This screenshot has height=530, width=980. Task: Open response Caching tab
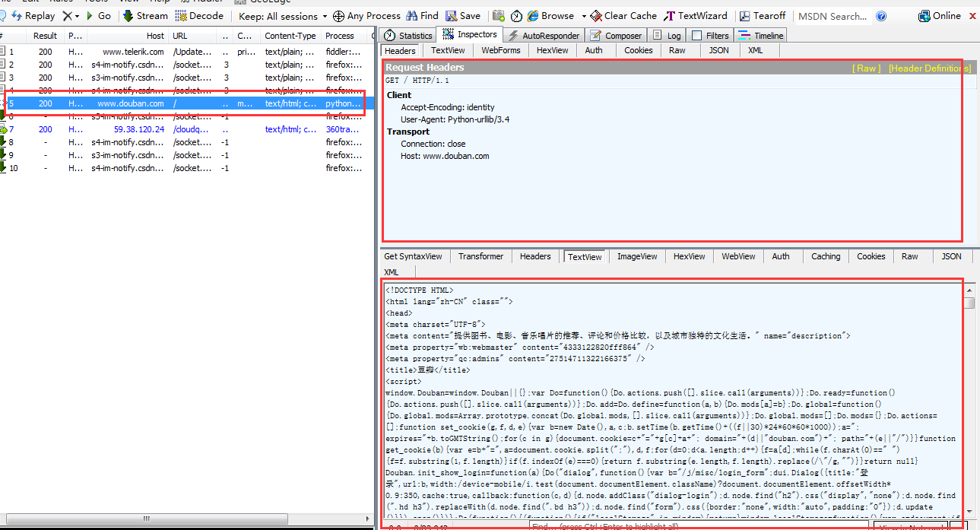(826, 256)
